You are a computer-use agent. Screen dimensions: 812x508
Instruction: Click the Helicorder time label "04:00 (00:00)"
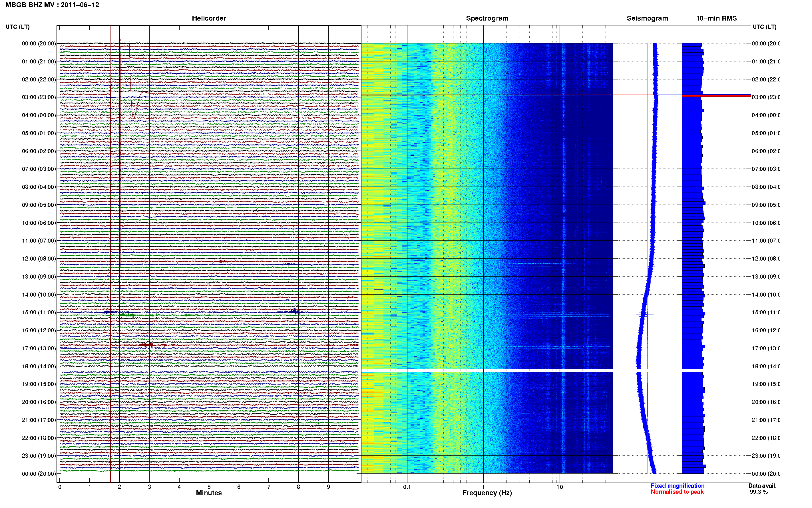coord(39,115)
